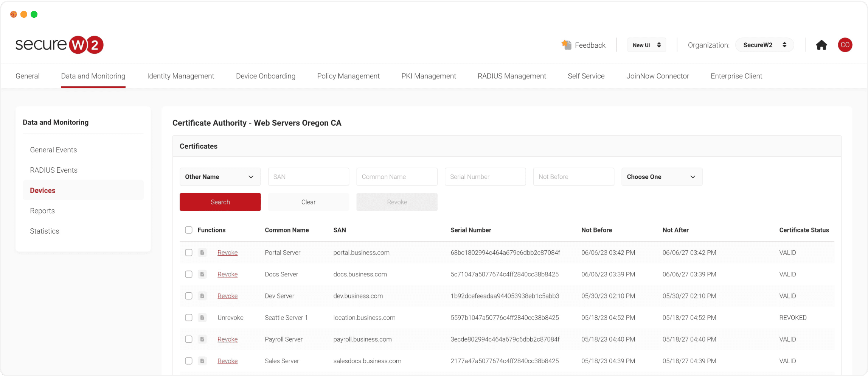
Task: Switch to PKI Management tab
Action: pyautogui.click(x=429, y=76)
